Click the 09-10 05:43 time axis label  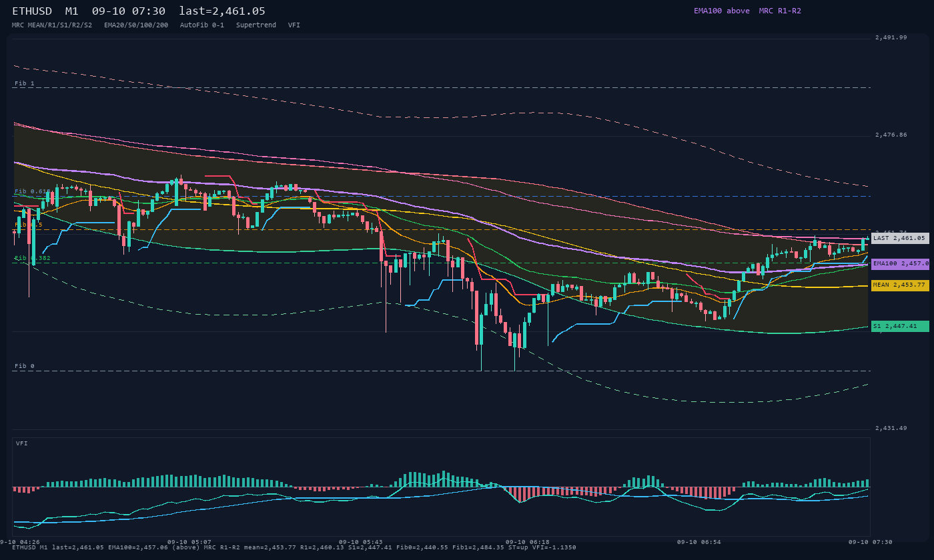pos(360,542)
